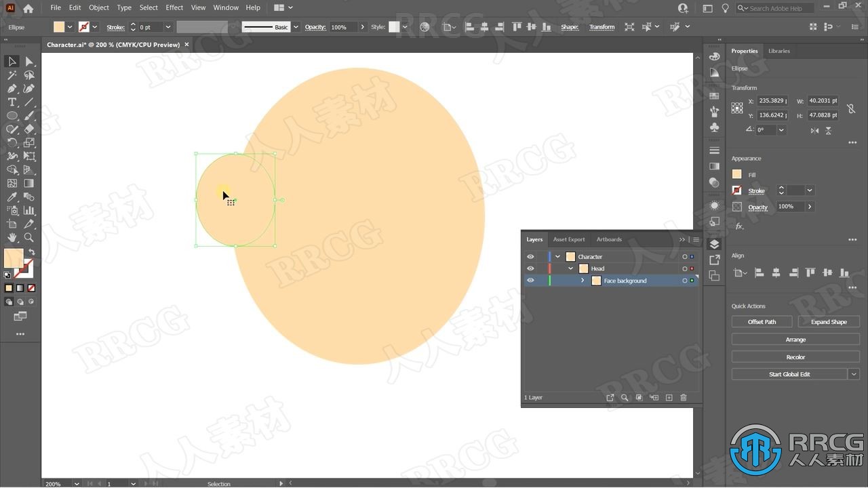Click the Expand Shape button
The height and width of the screenshot is (488, 868).
pyautogui.click(x=829, y=322)
